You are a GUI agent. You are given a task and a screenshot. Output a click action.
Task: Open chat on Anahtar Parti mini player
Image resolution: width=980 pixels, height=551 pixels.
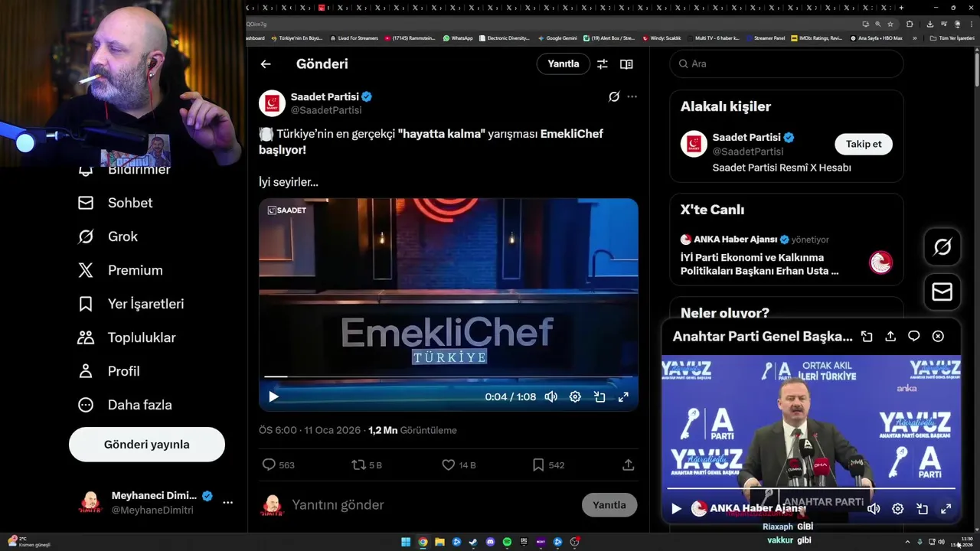click(x=914, y=337)
